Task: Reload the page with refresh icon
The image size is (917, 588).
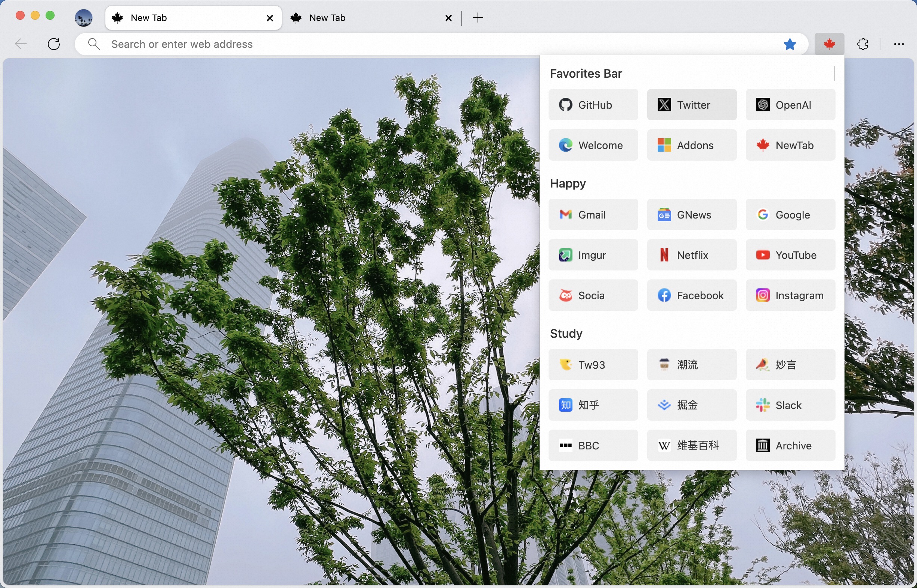Action: point(54,44)
